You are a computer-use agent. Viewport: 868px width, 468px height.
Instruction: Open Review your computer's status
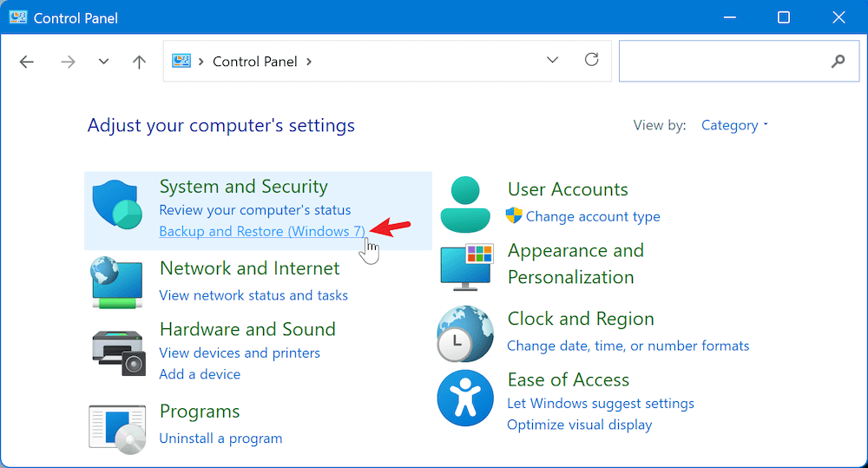tap(255, 210)
